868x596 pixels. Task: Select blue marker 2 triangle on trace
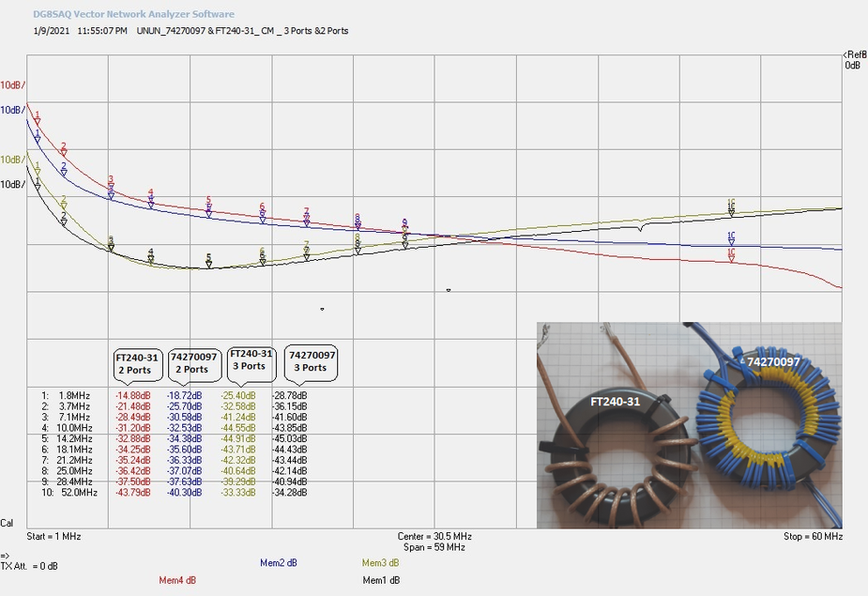tap(64, 170)
